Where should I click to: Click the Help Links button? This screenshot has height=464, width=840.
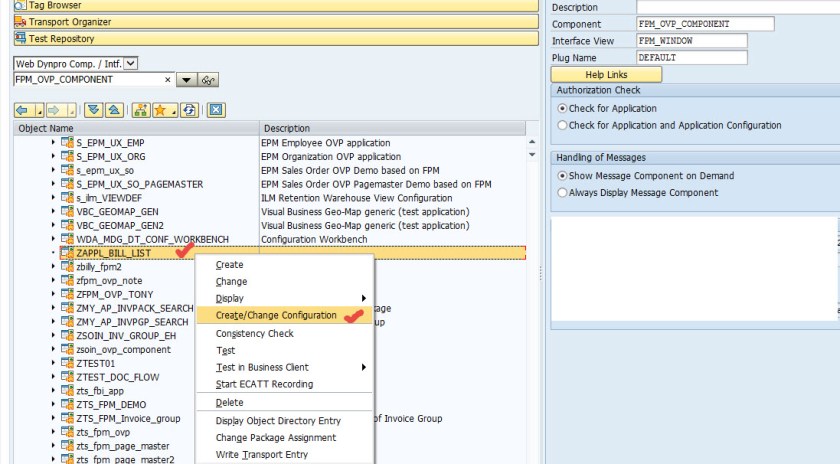coord(606,74)
